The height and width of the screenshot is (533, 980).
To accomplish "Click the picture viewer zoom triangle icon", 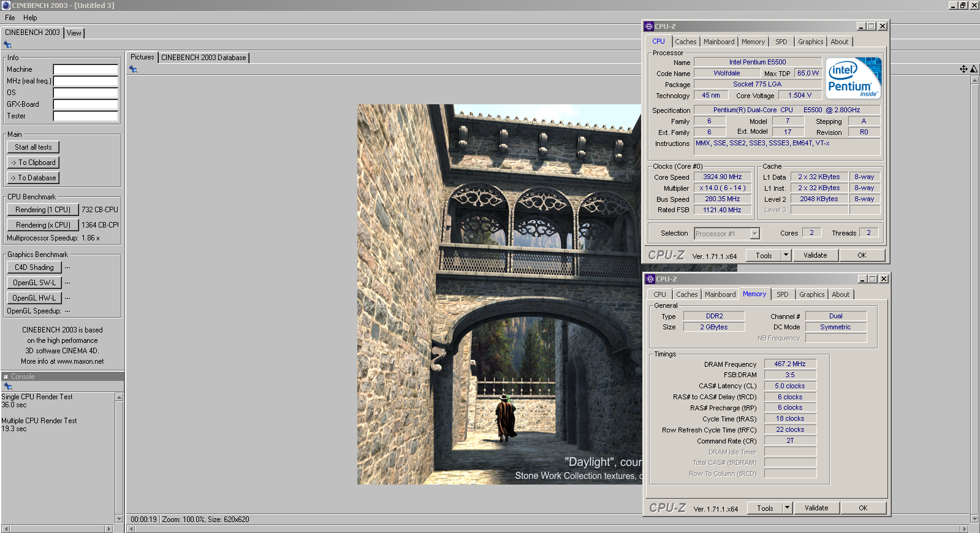I will (x=974, y=69).
